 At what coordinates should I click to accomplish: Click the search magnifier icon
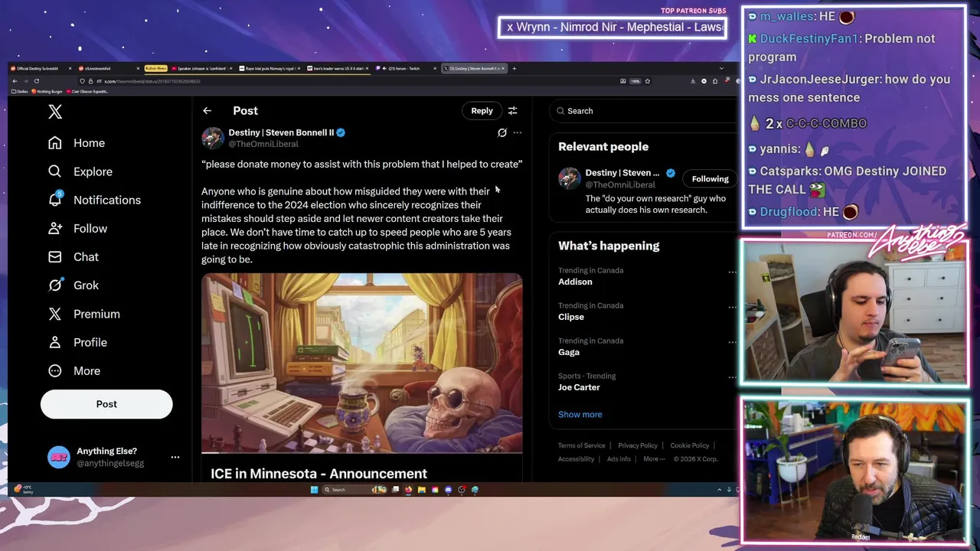[x=561, y=111]
